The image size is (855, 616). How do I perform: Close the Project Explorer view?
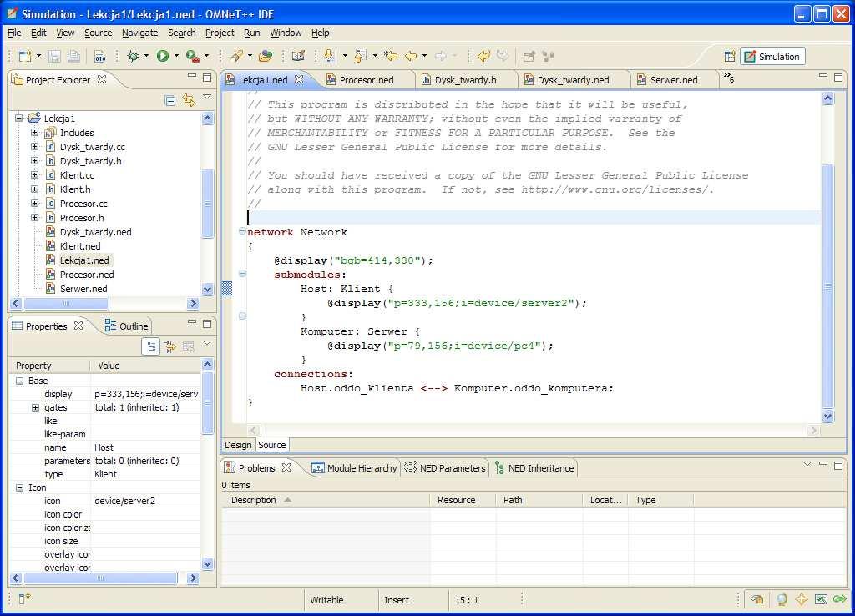[101, 79]
